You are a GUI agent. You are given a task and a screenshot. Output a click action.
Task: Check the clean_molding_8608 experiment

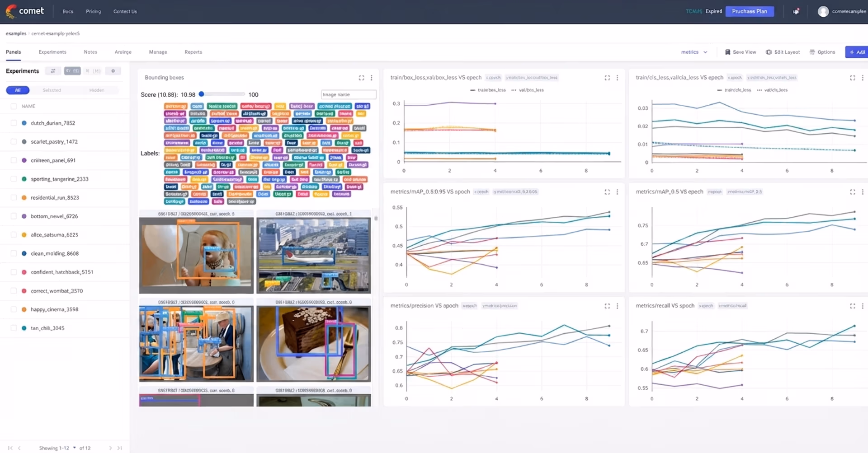(x=14, y=253)
